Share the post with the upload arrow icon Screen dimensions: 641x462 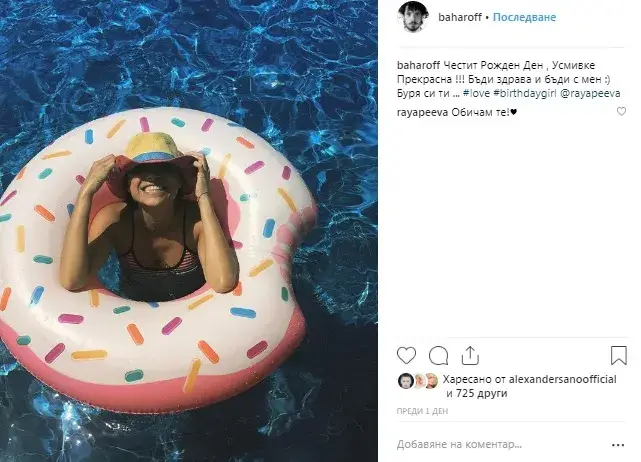(470, 355)
